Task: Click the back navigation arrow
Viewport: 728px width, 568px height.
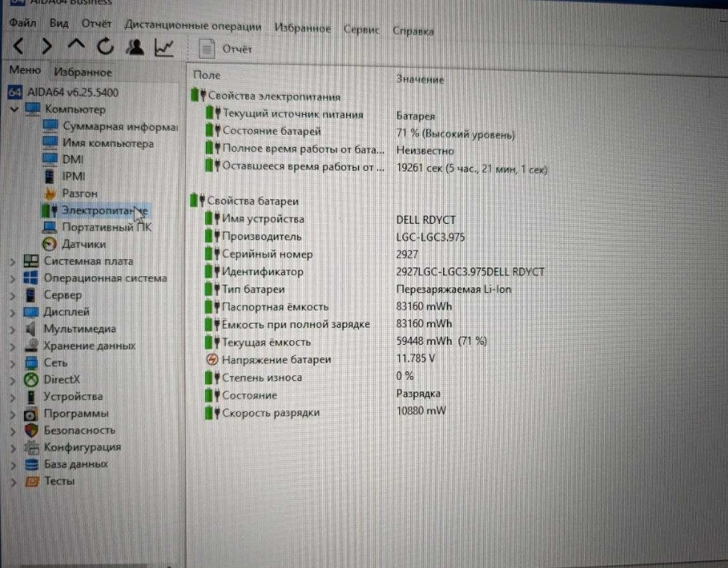Action: [x=16, y=46]
